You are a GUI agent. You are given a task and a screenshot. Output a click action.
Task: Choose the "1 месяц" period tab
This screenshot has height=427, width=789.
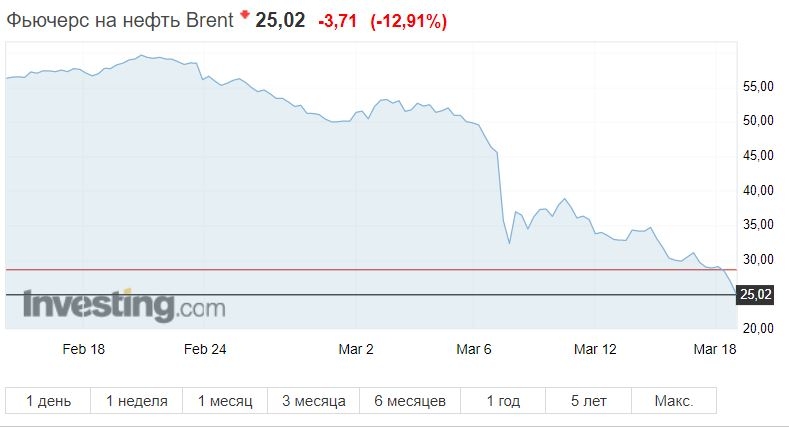[x=225, y=401]
